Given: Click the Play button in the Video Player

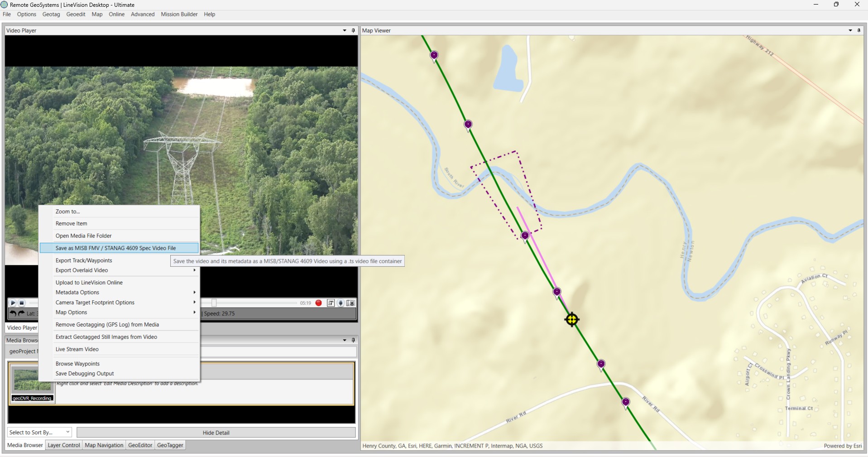Looking at the screenshot, I should [x=13, y=303].
